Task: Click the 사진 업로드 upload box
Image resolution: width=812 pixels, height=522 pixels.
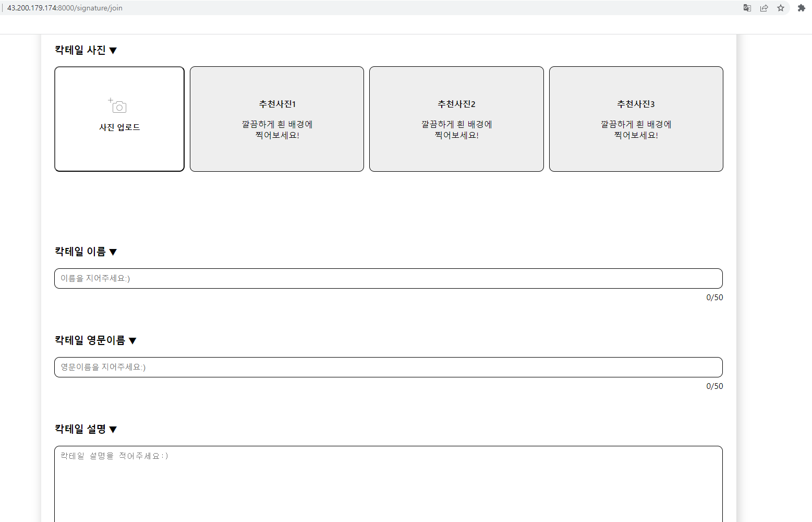Action: (119, 118)
